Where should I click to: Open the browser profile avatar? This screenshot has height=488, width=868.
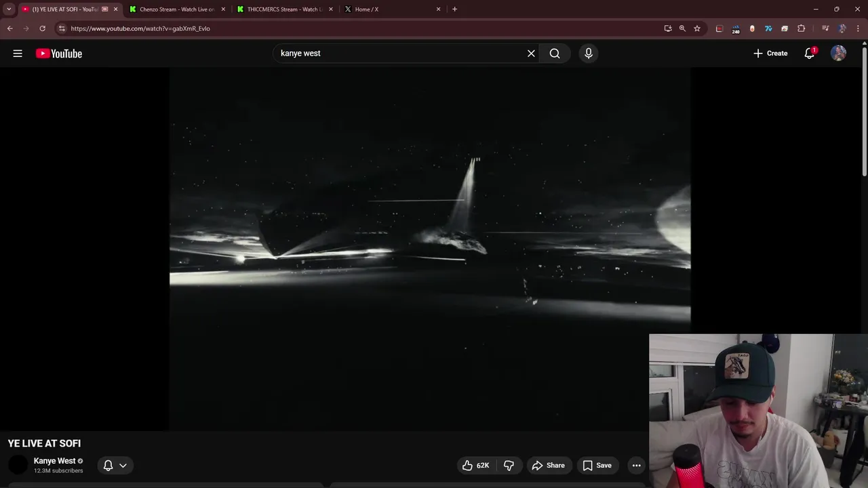[x=842, y=28]
